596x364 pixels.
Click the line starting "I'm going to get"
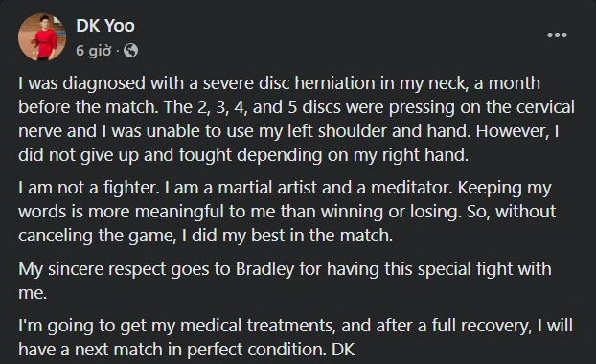(x=295, y=326)
